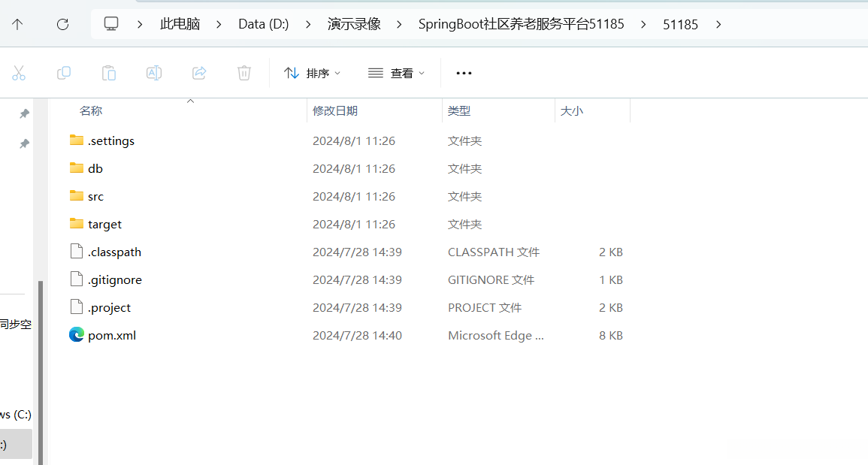Rename the selected item using rename icon
Image resolution: width=868 pixels, height=465 pixels.
pyautogui.click(x=154, y=73)
